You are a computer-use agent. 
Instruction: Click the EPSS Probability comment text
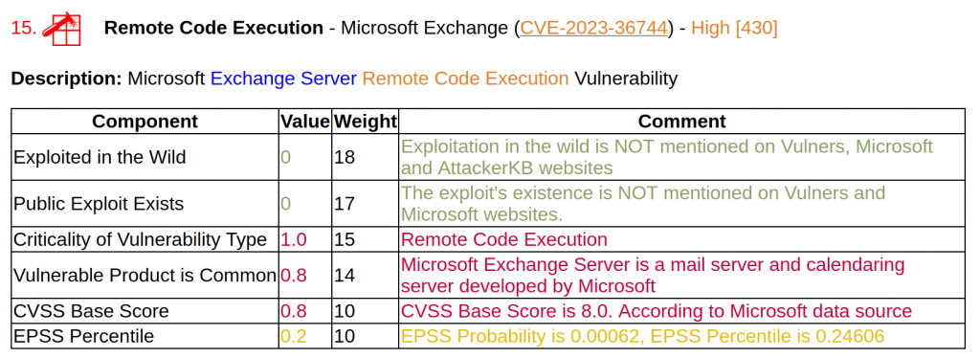click(x=642, y=336)
